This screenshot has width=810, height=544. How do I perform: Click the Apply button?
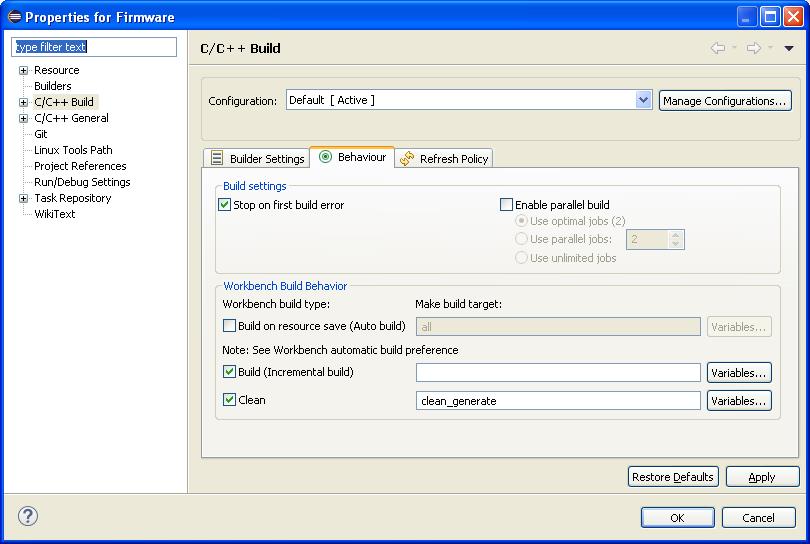coord(762,477)
